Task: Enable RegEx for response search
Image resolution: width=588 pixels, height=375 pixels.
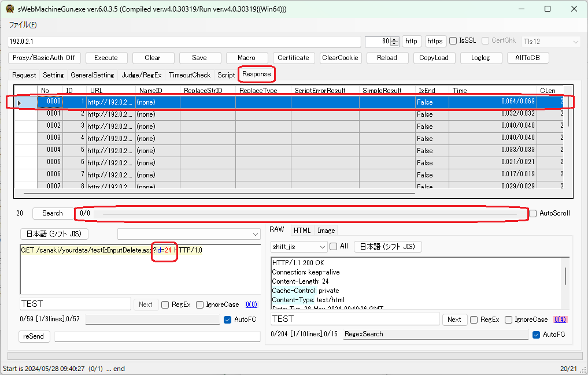Action: (x=474, y=320)
